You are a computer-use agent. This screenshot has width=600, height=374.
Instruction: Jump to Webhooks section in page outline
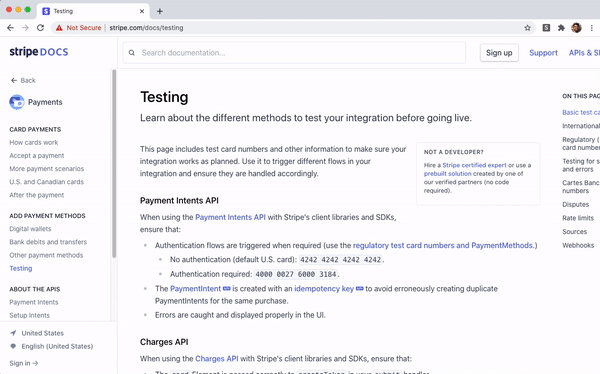point(578,245)
